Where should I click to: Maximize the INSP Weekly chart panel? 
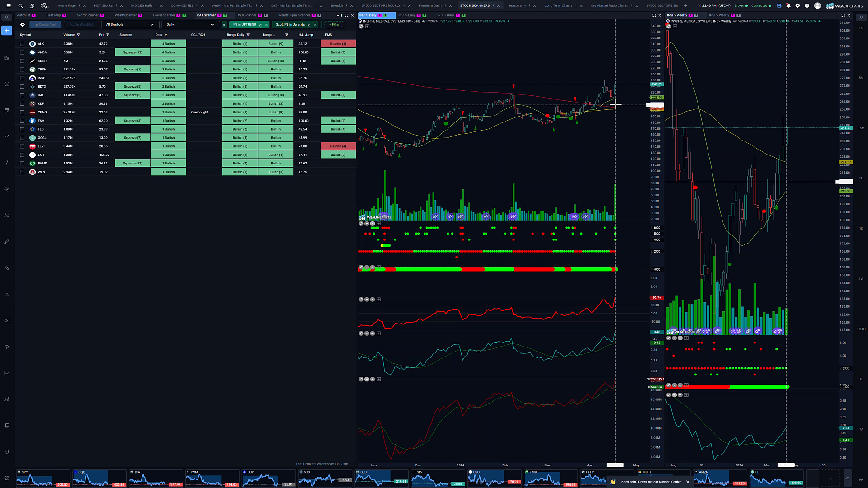coord(843,15)
